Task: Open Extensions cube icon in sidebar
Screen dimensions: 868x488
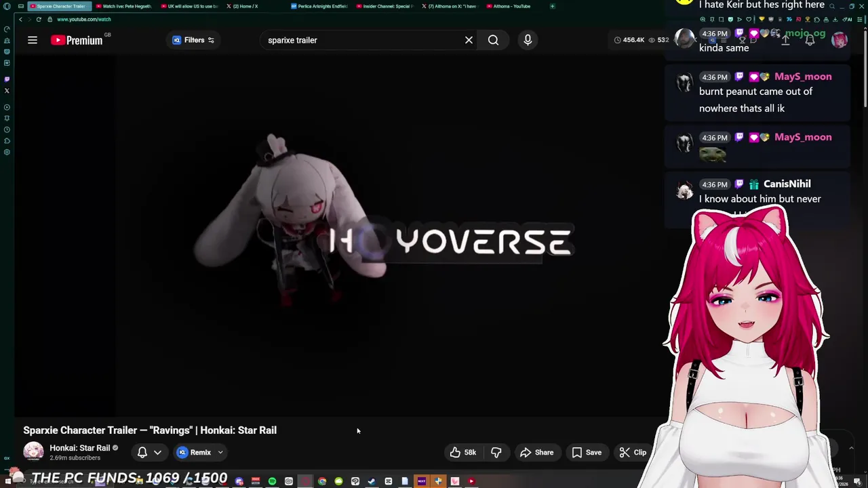Action: point(7,141)
